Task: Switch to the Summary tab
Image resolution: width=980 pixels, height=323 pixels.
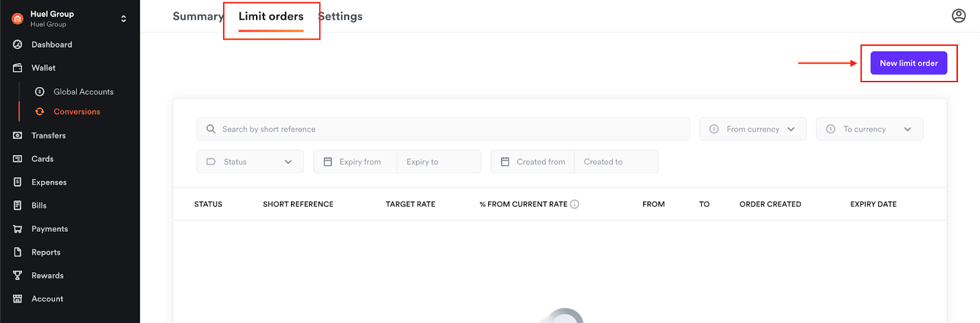Action: (197, 17)
